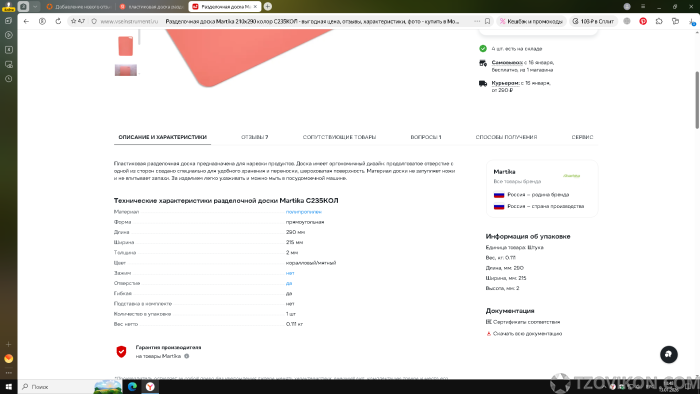Click the 0.111 кг net weight value
700x394 pixels.
(x=294, y=324)
